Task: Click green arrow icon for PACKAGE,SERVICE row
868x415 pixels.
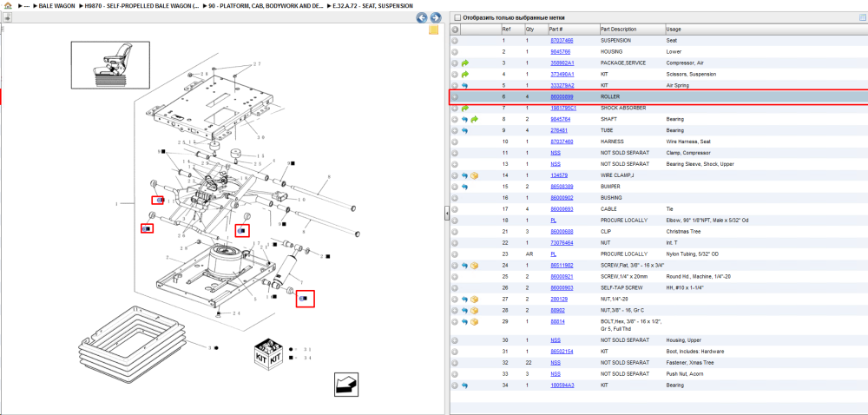Action: tap(465, 63)
